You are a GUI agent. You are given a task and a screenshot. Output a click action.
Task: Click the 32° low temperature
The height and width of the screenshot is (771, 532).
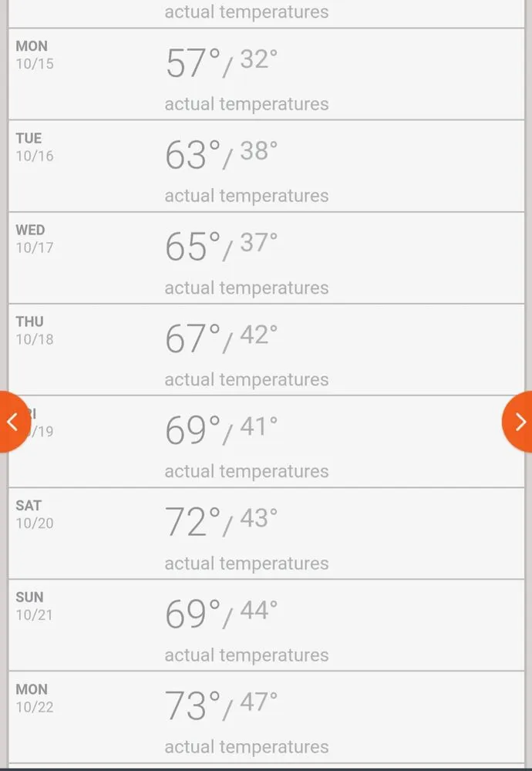click(258, 59)
